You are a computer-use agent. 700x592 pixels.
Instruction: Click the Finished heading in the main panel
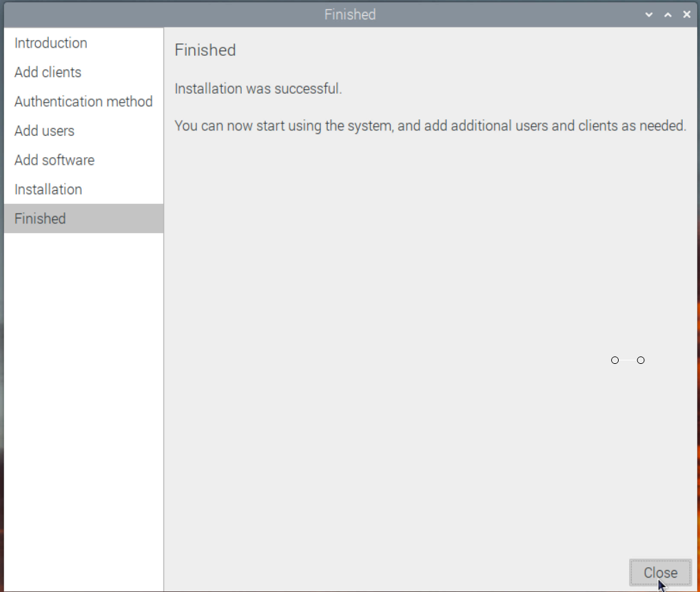[205, 50]
